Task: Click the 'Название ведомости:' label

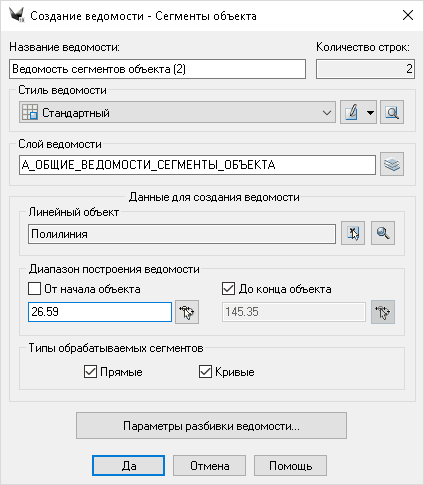Action: coord(64,47)
